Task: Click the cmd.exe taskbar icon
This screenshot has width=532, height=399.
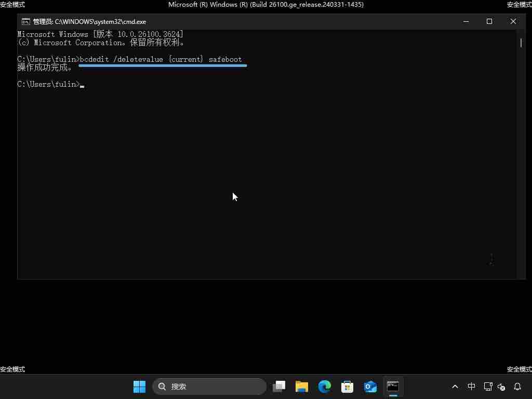Action: [x=393, y=387]
